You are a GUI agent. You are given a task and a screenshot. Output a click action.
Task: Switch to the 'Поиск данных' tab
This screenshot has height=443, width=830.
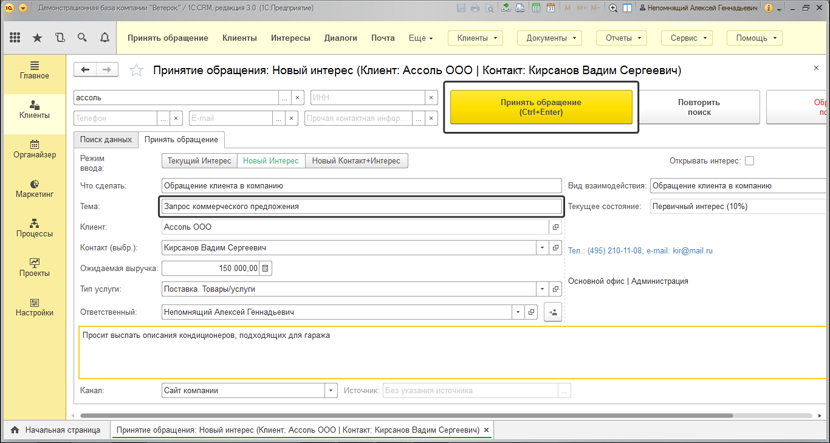(x=106, y=140)
